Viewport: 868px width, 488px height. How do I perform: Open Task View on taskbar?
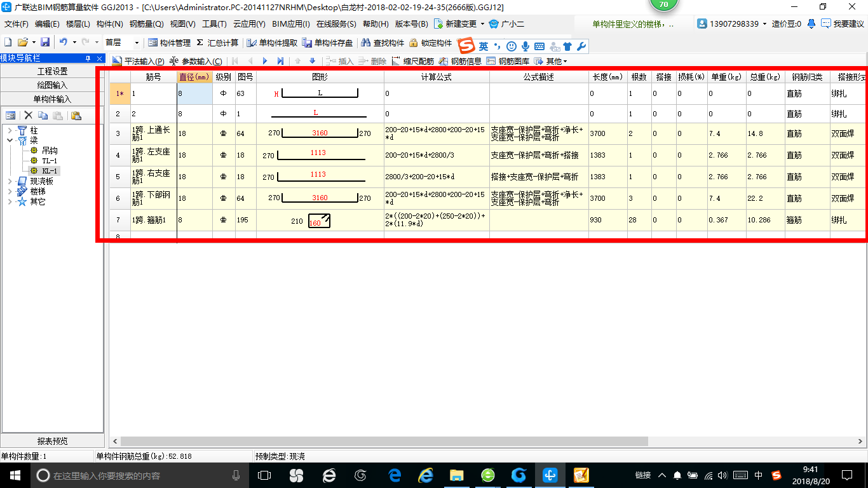click(264, 475)
